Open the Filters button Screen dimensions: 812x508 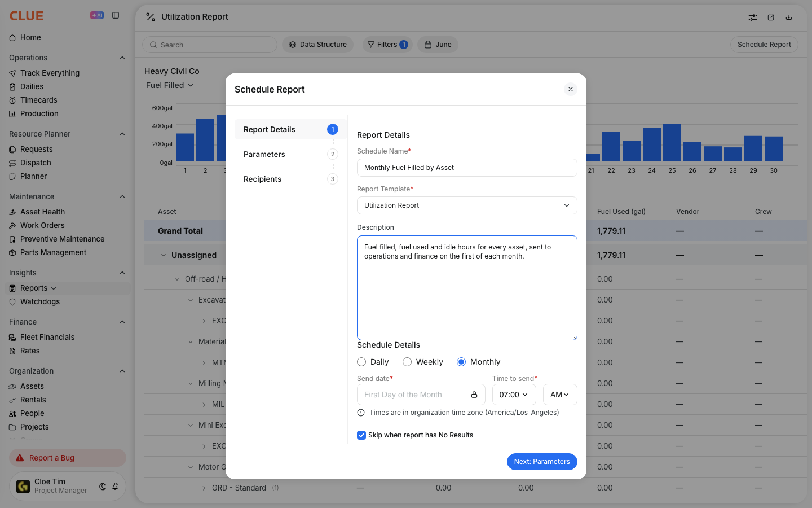(387, 45)
